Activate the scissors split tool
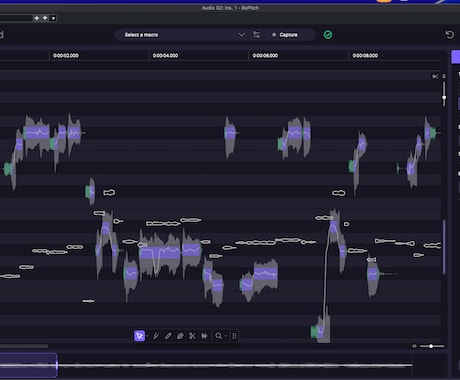Viewport: 460px width, 380px height. 192,336
